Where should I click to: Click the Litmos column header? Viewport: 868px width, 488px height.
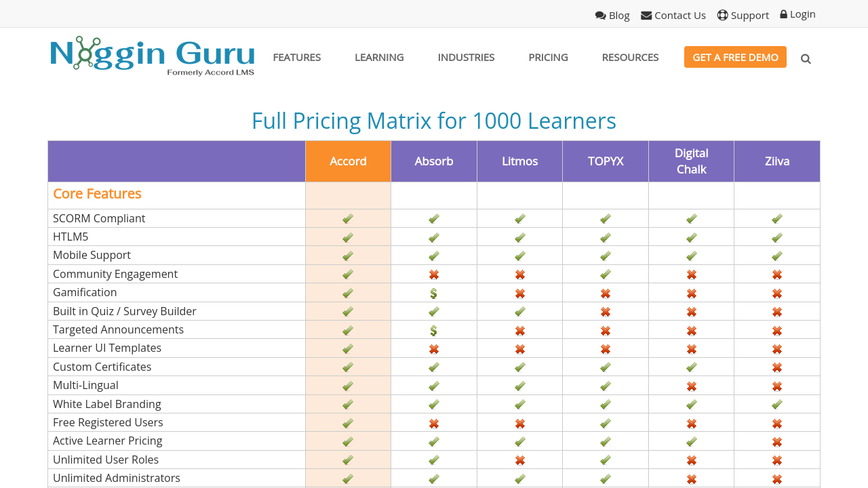519,161
